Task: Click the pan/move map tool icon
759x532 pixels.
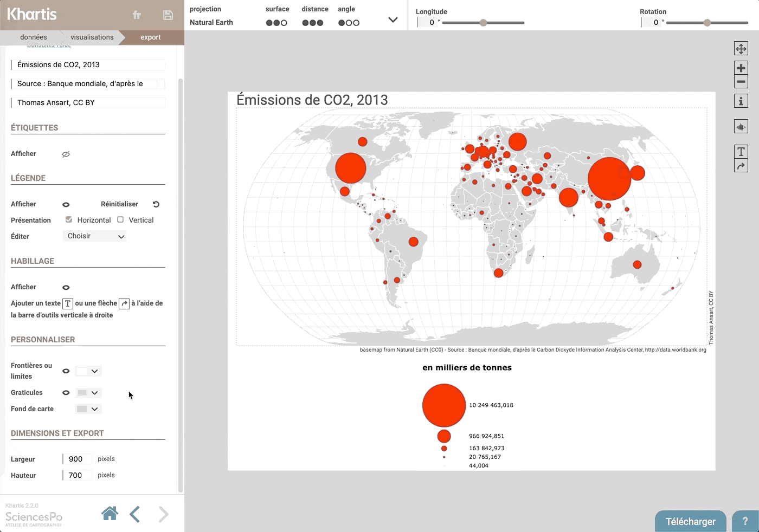Action: [741, 49]
